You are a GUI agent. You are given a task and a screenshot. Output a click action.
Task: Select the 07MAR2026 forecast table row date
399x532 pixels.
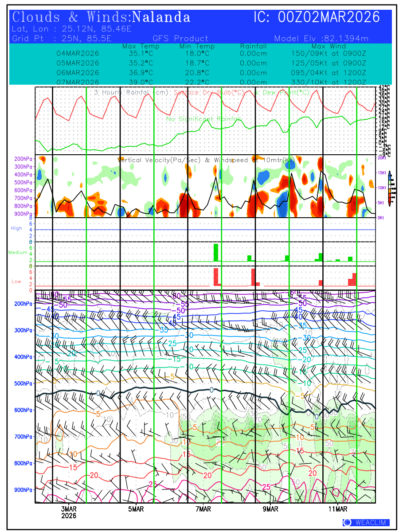click(78, 82)
